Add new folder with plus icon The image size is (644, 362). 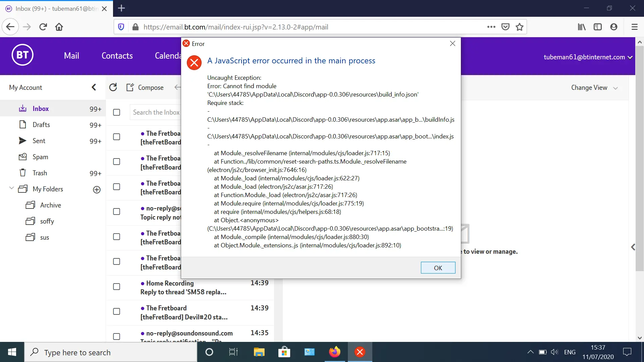click(x=97, y=190)
